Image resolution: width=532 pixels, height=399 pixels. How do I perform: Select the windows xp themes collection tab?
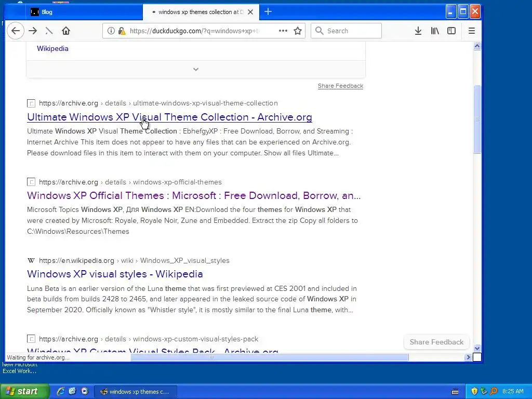201,12
